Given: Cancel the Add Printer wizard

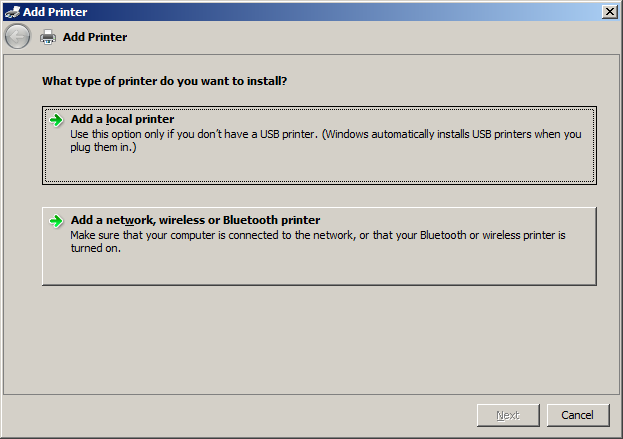Looking at the screenshot, I should pyautogui.click(x=578, y=415).
